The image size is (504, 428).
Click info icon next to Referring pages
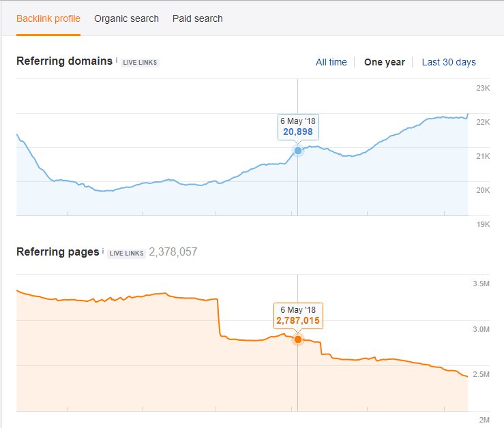tap(103, 251)
